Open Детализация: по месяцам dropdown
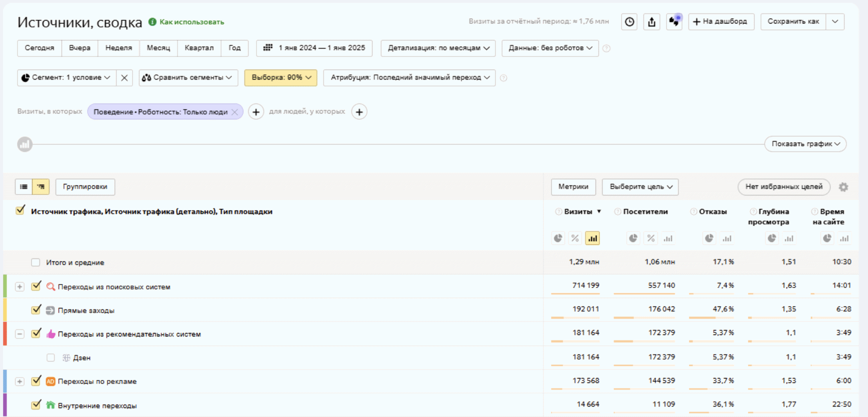Viewport: 868px width, 417px height. click(x=438, y=48)
